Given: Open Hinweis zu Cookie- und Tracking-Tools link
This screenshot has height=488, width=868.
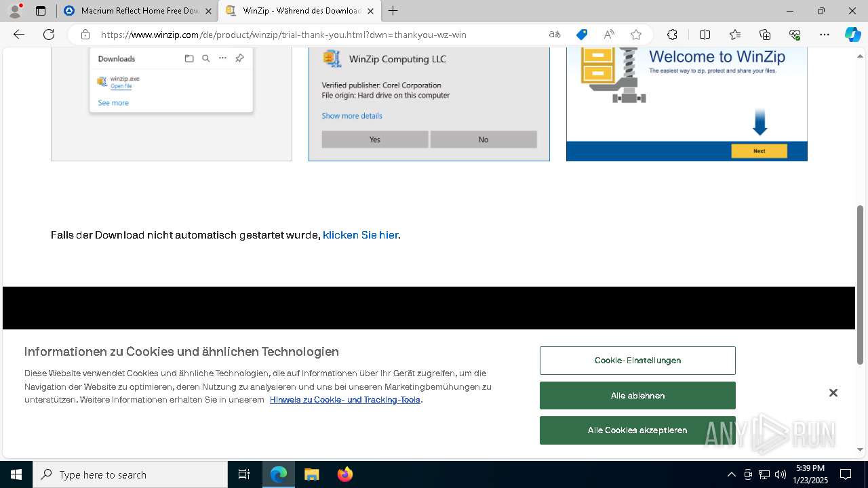Looking at the screenshot, I should pos(345,400).
